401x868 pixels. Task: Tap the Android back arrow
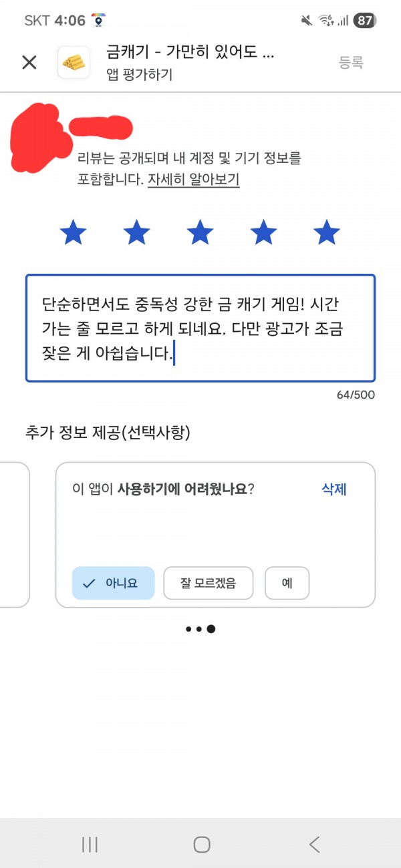tap(314, 845)
